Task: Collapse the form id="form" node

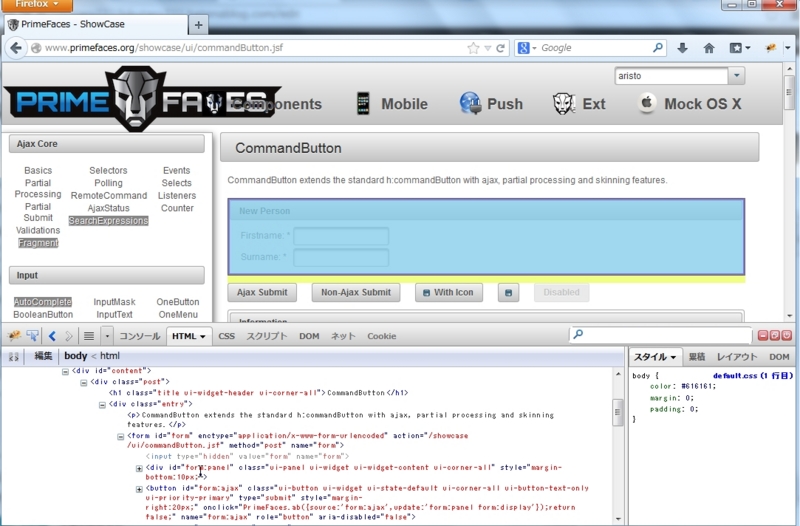Action: (120, 437)
